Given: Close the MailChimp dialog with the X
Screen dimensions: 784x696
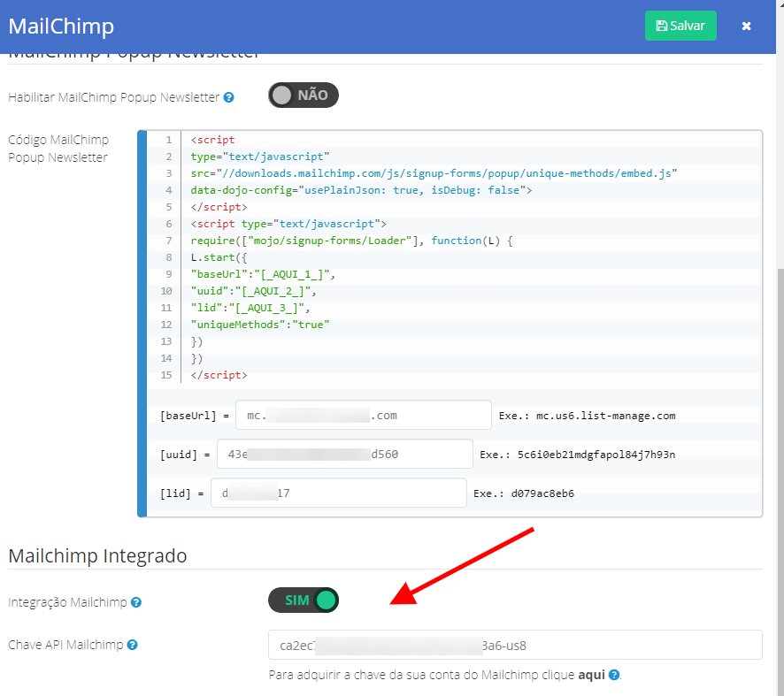Looking at the screenshot, I should (746, 26).
